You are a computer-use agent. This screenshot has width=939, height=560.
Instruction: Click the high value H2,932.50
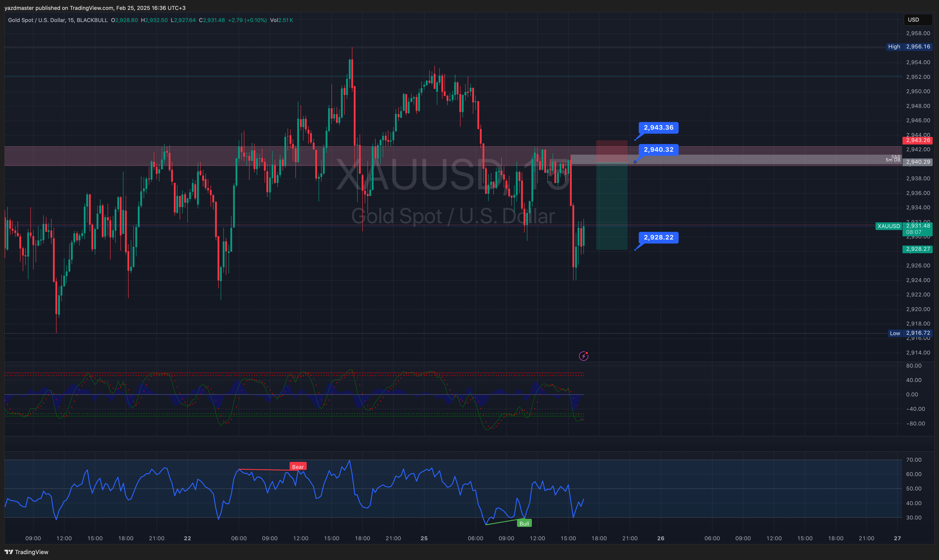pos(154,20)
